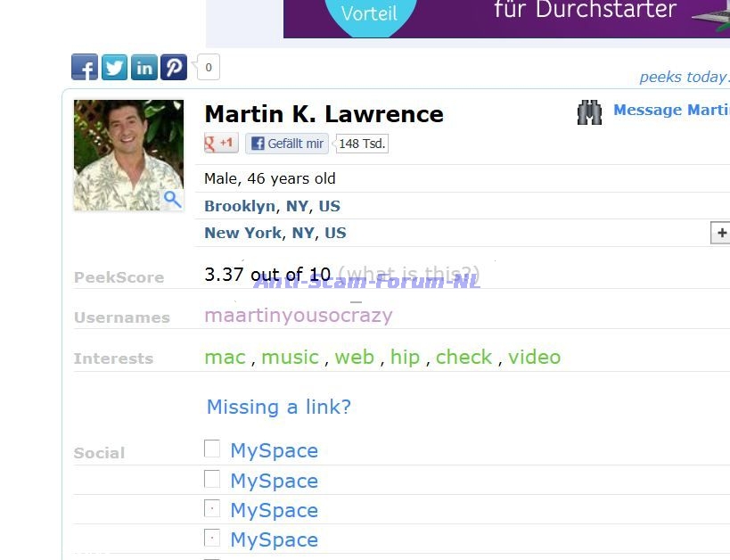Screen dimensions: 730x560
Task: Tick the first MySpace checkbox
Action: click(212, 449)
